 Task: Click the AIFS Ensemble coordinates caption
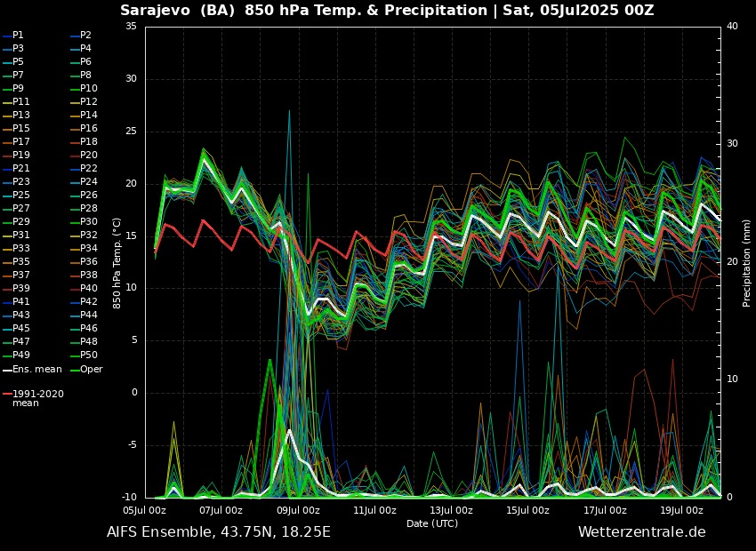tap(219, 532)
